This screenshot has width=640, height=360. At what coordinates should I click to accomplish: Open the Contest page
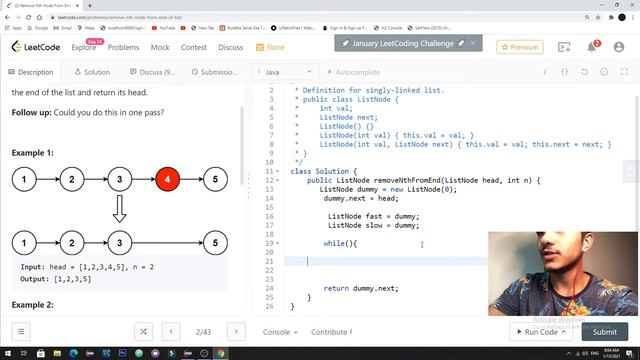(x=193, y=47)
